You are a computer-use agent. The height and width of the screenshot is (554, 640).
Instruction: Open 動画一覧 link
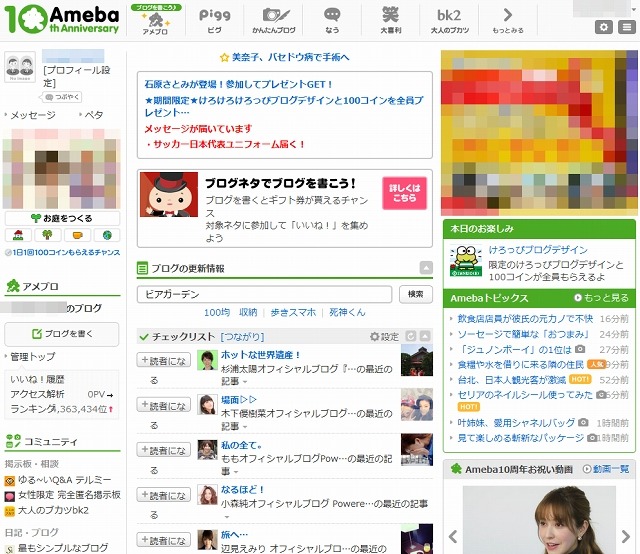pos(606,469)
